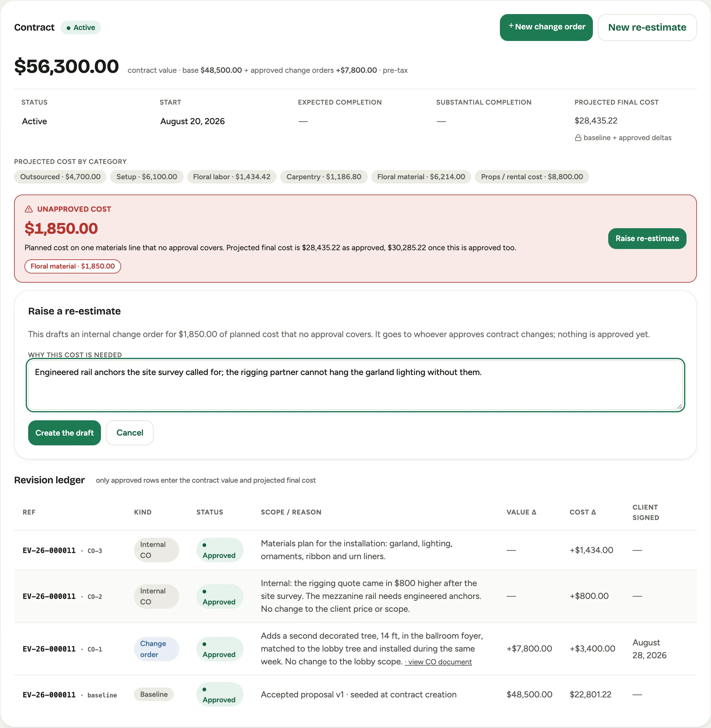The image size is (711, 728).
Task: Select the Floral material · $6,214.00 chip
Action: pos(421,176)
